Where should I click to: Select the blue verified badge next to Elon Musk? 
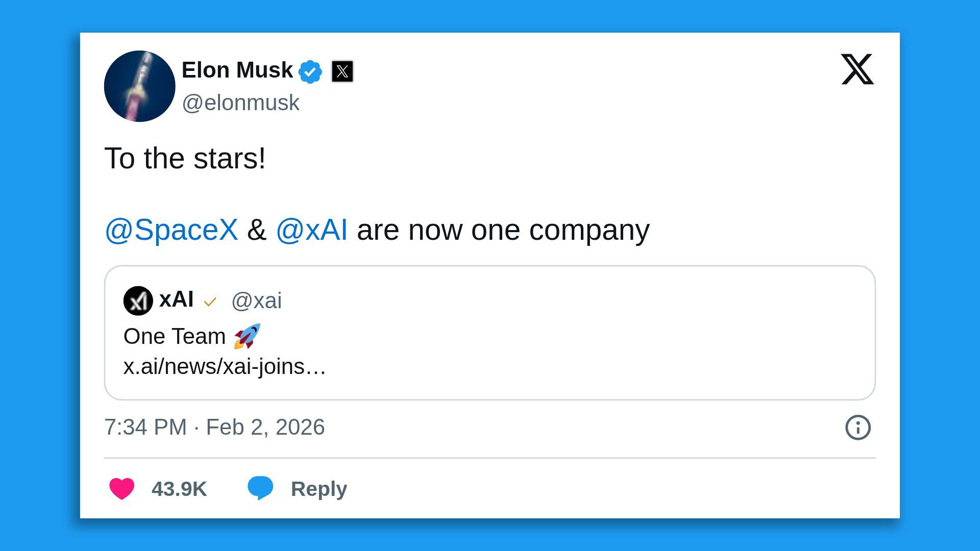(311, 71)
